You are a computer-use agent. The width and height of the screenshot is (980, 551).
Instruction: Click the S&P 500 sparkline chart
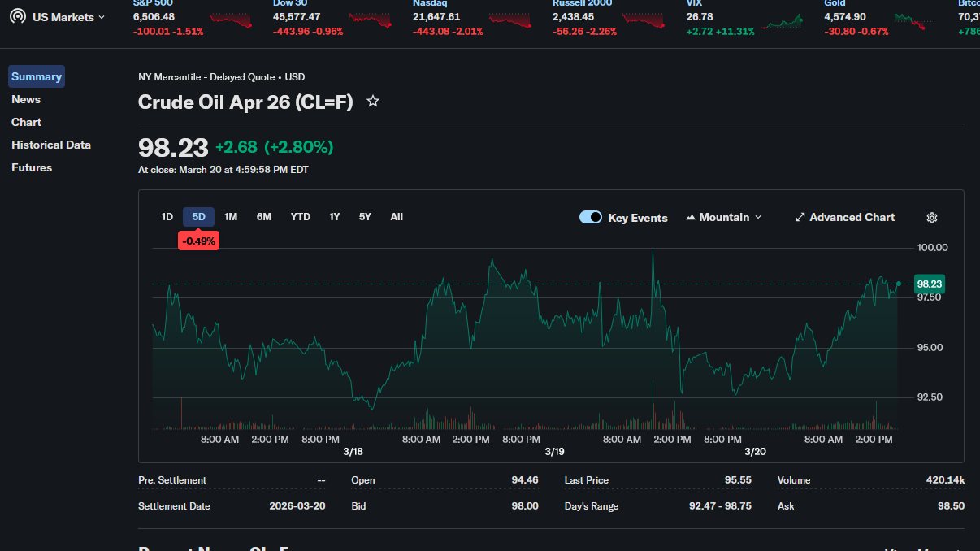point(231,21)
